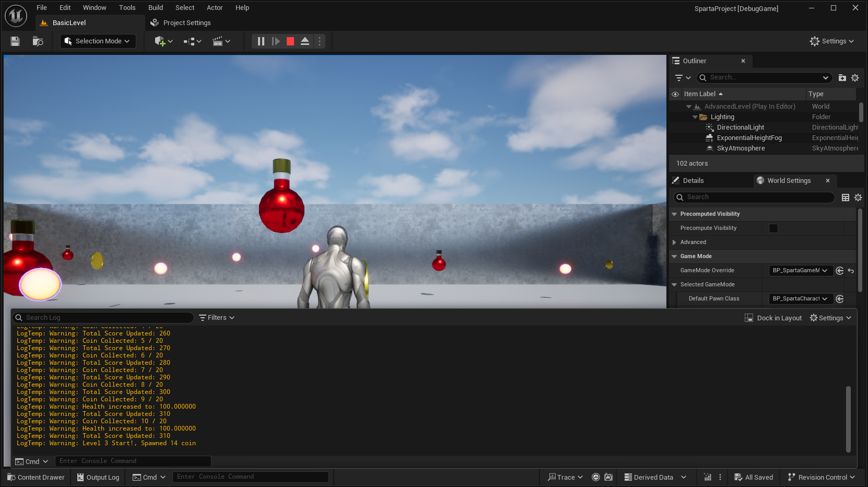Viewport: 868px width, 487px height.
Task: Advance a single frame
Action: coord(276,41)
